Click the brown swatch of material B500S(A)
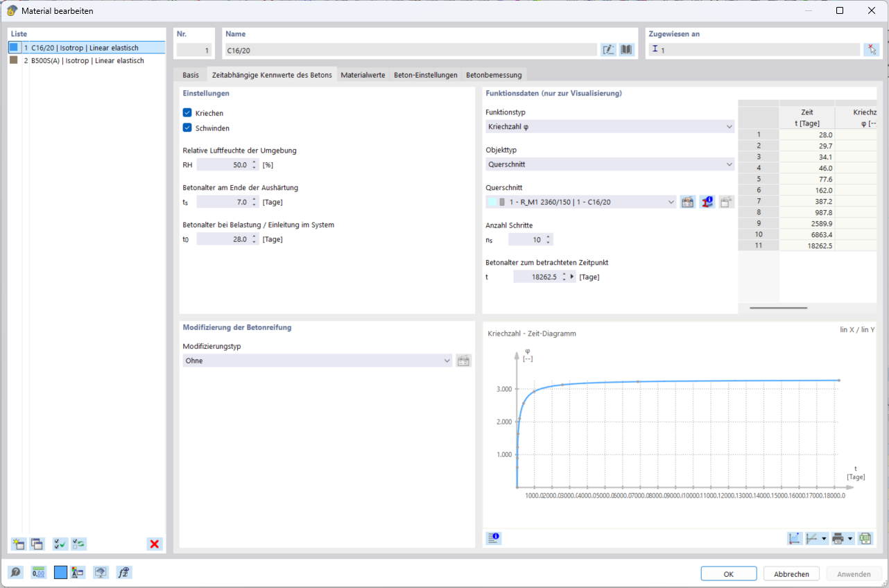889x588 pixels. point(14,60)
